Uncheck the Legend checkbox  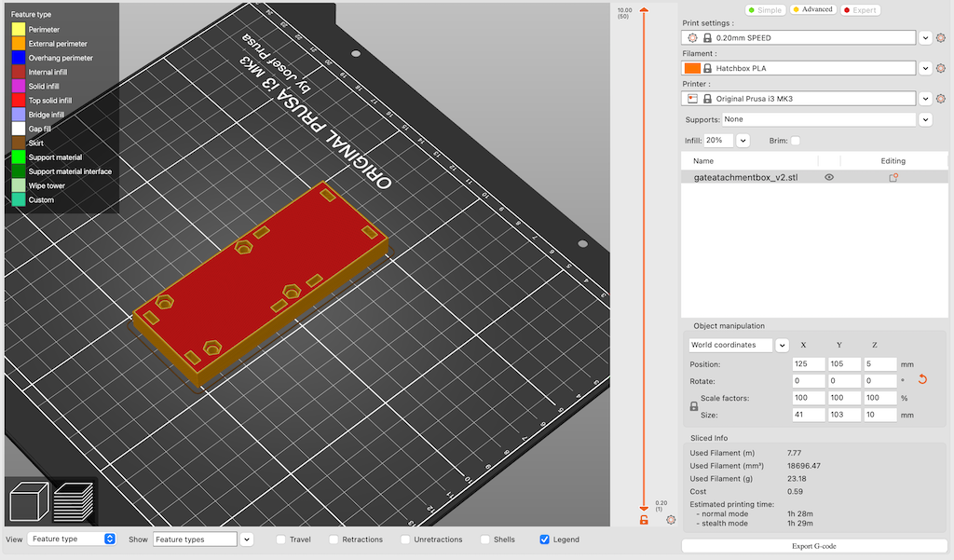pyautogui.click(x=544, y=540)
